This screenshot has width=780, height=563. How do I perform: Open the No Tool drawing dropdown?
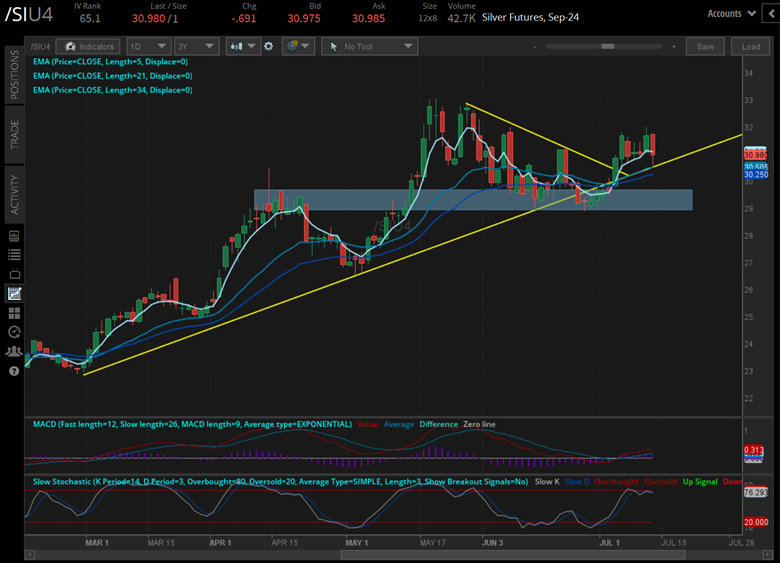370,46
